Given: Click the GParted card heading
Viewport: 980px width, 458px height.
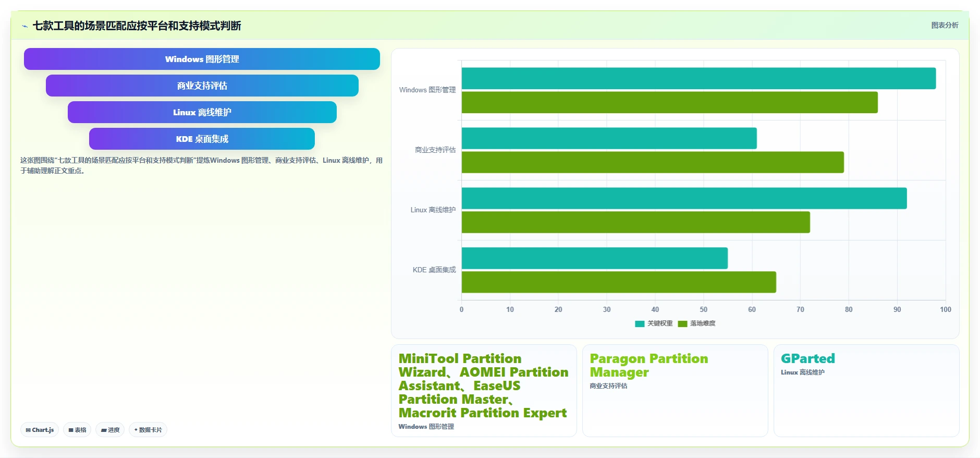Looking at the screenshot, I should click(x=807, y=358).
